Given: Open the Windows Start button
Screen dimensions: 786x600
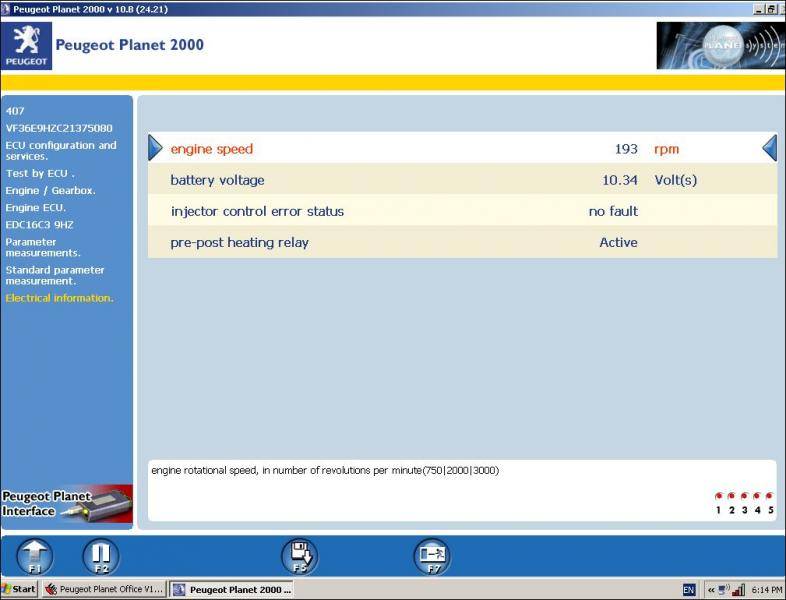Looking at the screenshot, I should point(20,589).
